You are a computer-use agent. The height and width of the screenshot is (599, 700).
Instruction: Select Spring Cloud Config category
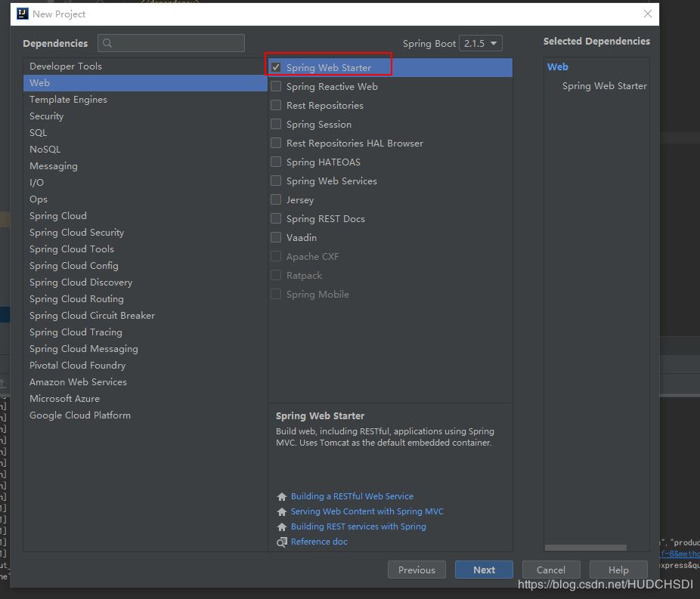click(145, 265)
